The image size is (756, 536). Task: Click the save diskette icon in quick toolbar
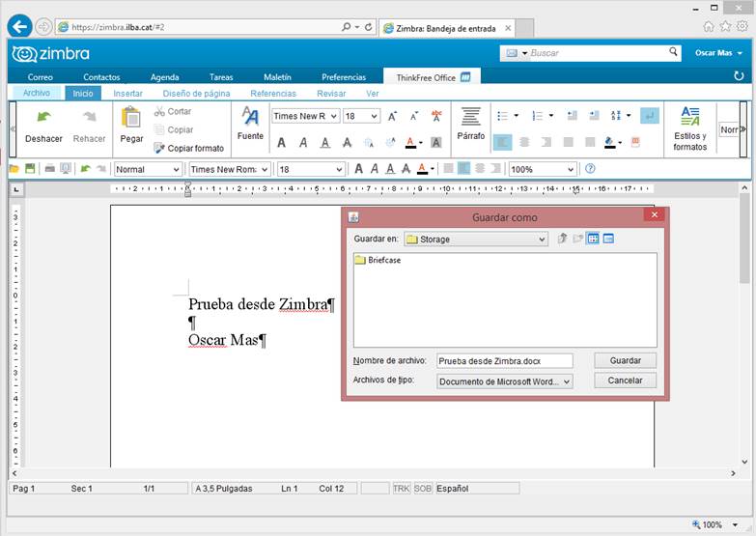tap(30, 168)
